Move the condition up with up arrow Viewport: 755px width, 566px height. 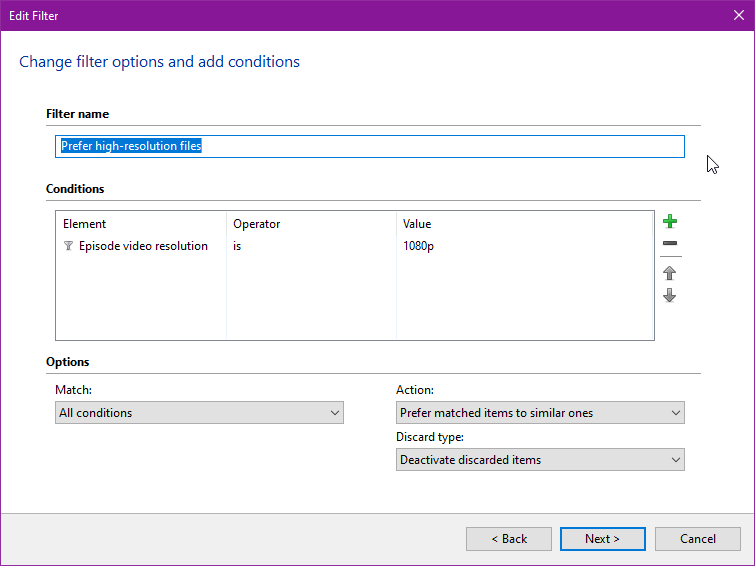(670, 272)
